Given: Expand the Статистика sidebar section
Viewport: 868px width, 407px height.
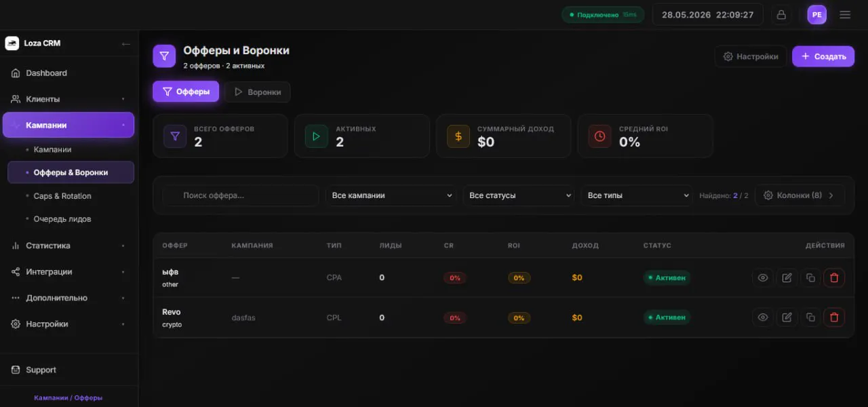Looking at the screenshot, I should [x=68, y=246].
